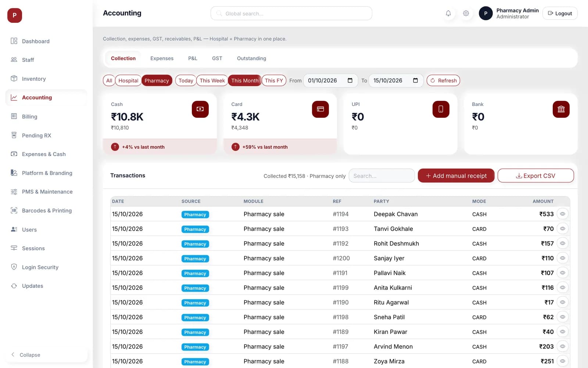Click Add manual receipt button

(456, 176)
